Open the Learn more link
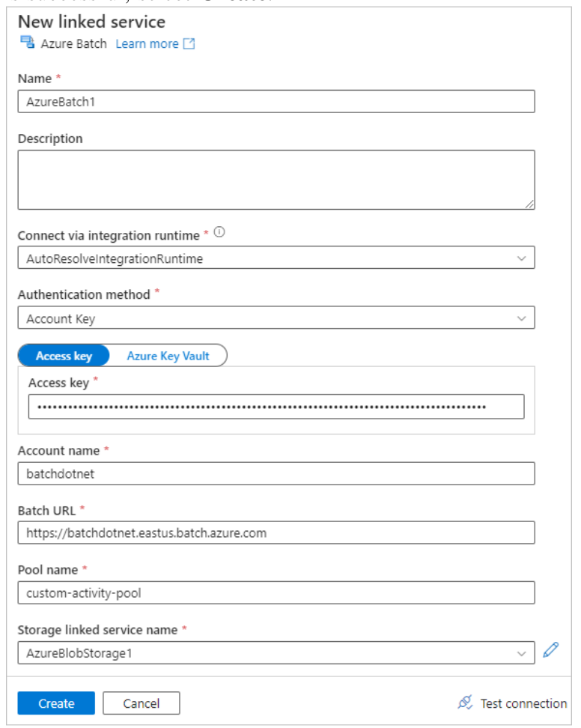Screen dimensions: 581x728 (x=147, y=43)
